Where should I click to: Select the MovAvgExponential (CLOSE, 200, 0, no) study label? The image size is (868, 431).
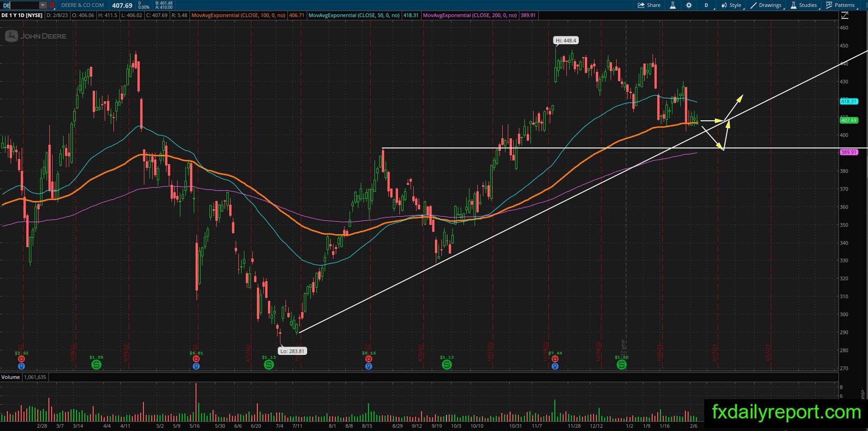(470, 15)
